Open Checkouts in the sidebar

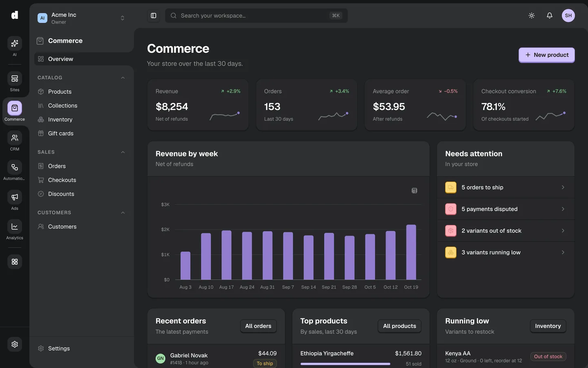[x=82, y=180]
